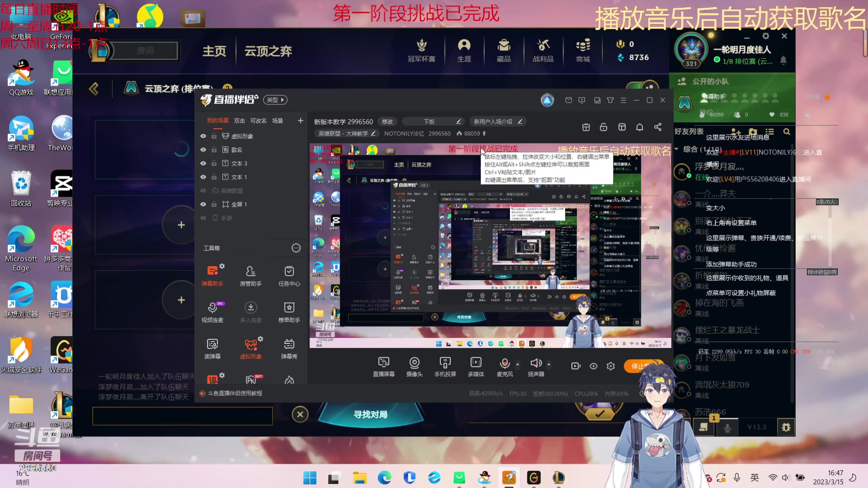The width and height of the screenshot is (868, 488).
Task: Open the hamburger menu in 直播伴侣 title bar
Action: 623,100
